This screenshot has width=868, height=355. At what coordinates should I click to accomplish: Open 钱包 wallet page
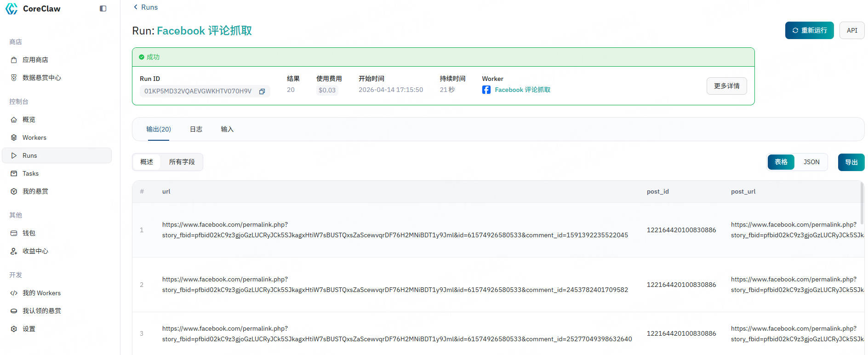29,233
